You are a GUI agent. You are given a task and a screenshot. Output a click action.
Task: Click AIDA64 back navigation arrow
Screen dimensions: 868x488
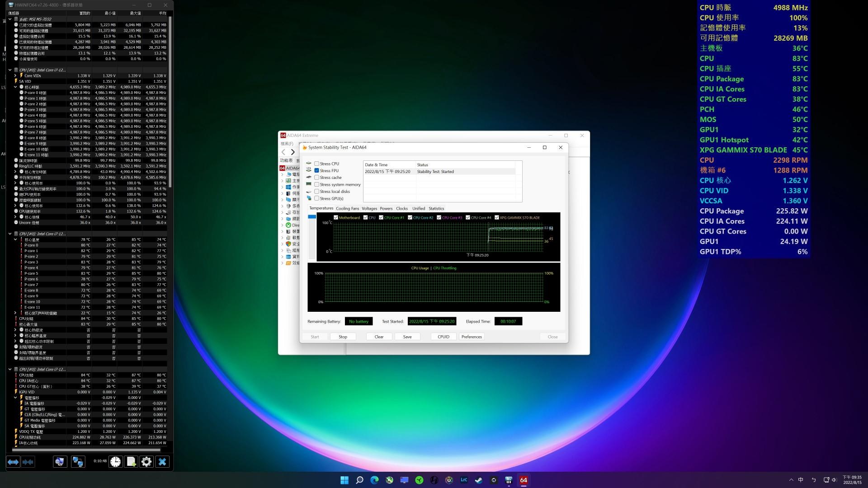tap(283, 152)
